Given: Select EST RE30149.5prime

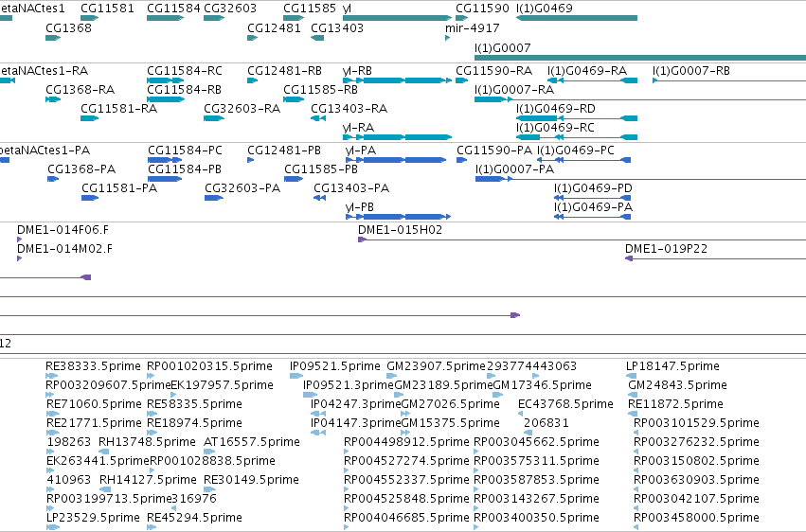Looking at the screenshot, I should [251, 480].
